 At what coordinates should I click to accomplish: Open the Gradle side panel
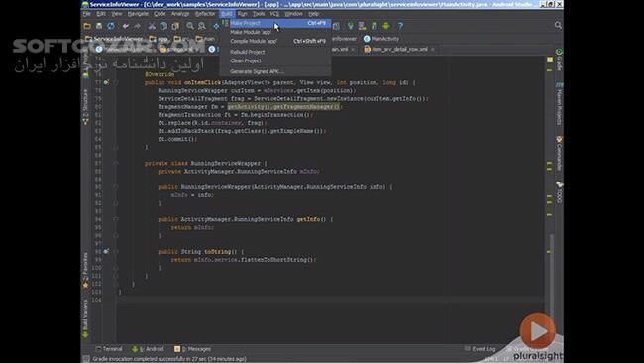559,60
